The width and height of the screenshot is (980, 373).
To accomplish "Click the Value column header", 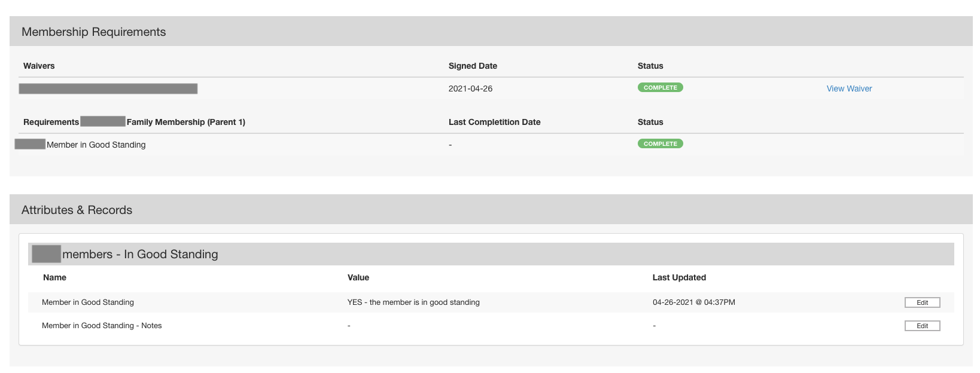I will [358, 278].
